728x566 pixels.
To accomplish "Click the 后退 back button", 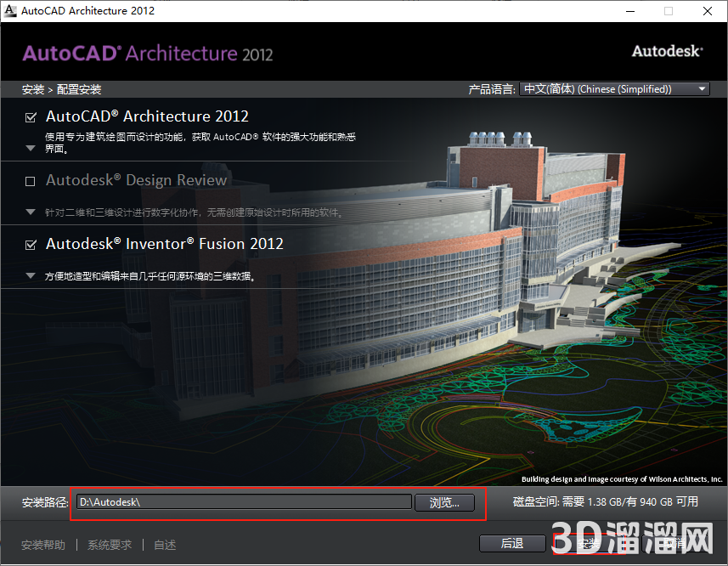I will (511, 543).
